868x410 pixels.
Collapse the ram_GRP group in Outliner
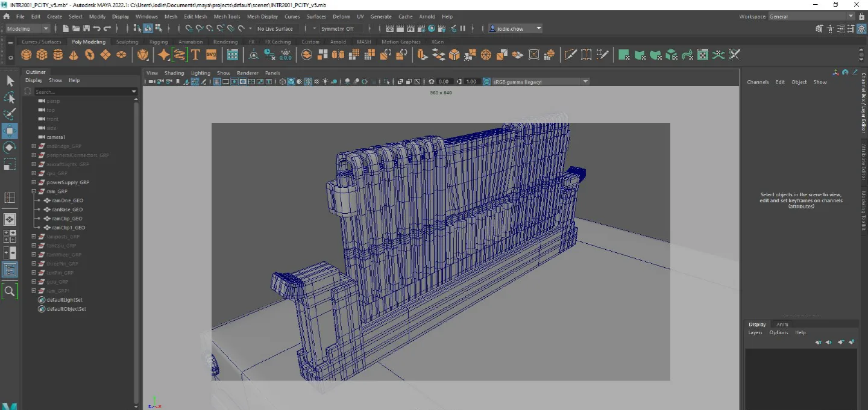point(34,191)
